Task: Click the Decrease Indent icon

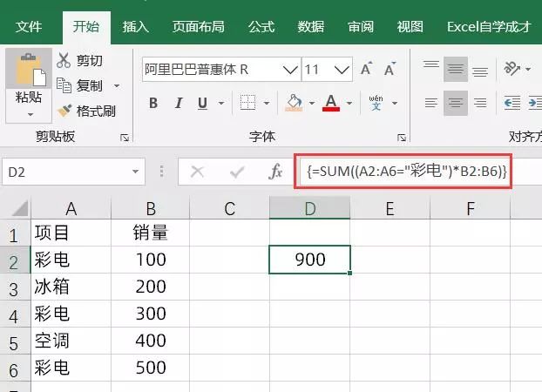Action: 512,103
